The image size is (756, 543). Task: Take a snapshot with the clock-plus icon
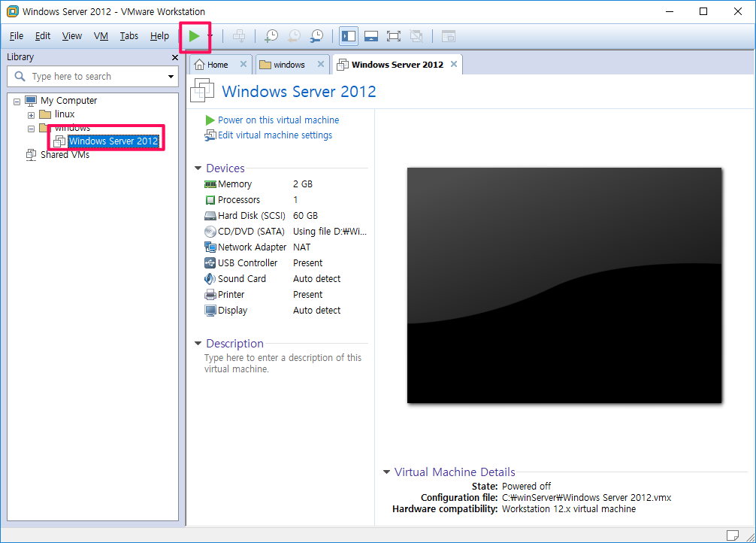click(271, 36)
